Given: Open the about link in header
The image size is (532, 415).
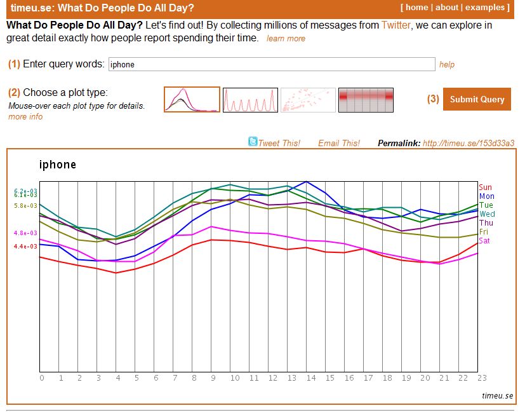Looking at the screenshot, I should pos(446,8).
